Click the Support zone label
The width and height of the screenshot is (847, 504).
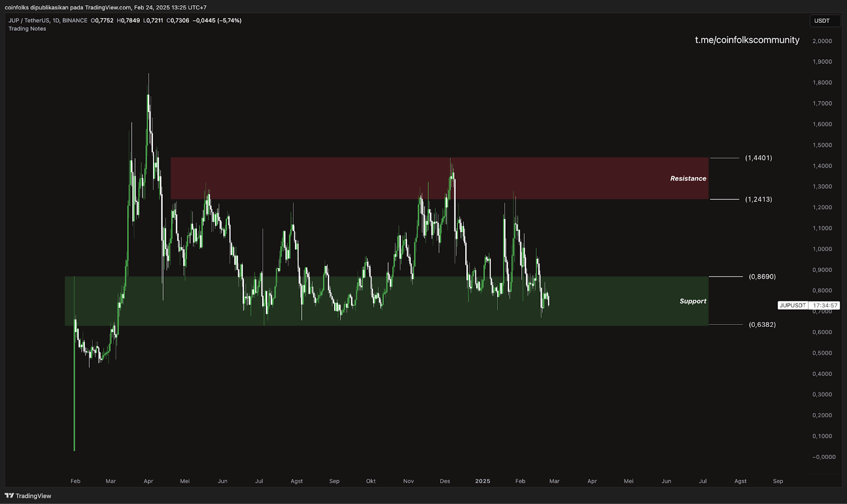pyautogui.click(x=693, y=301)
